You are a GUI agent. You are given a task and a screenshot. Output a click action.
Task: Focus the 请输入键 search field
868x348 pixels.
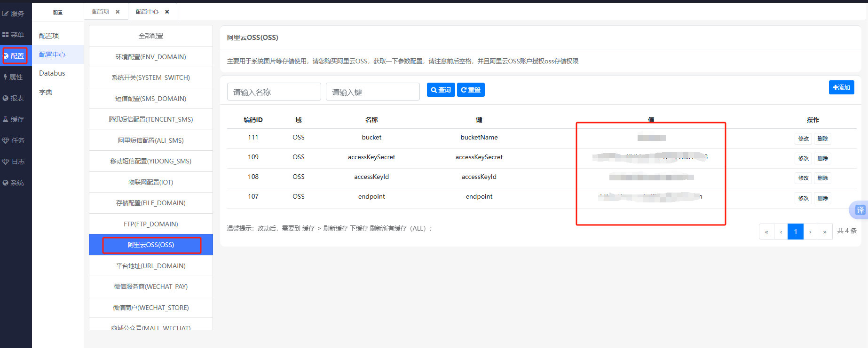click(x=373, y=92)
